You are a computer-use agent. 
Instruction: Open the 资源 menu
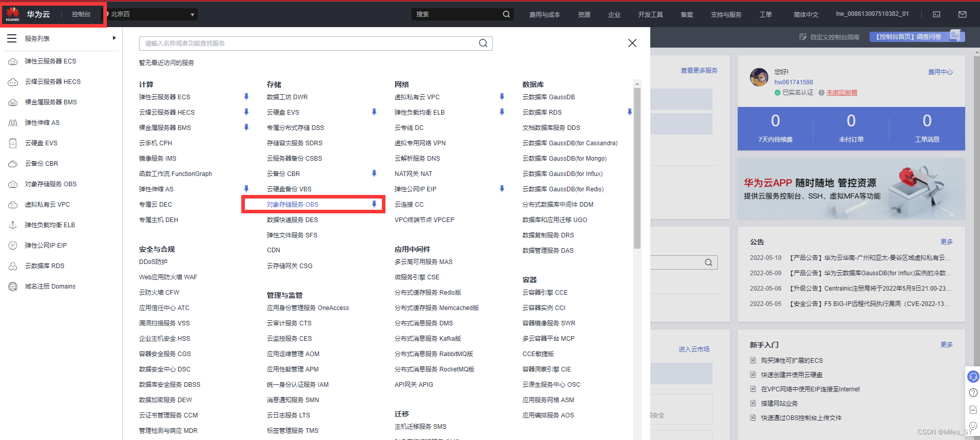point(584,14)
